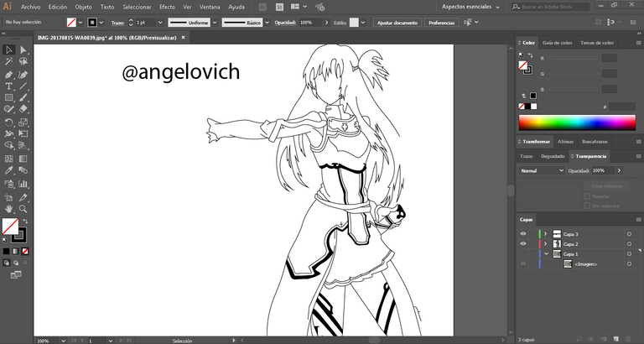Select the Pen tool
Image resolution: width=644 pixels, height=344 pixels.
tap(8, 74)
